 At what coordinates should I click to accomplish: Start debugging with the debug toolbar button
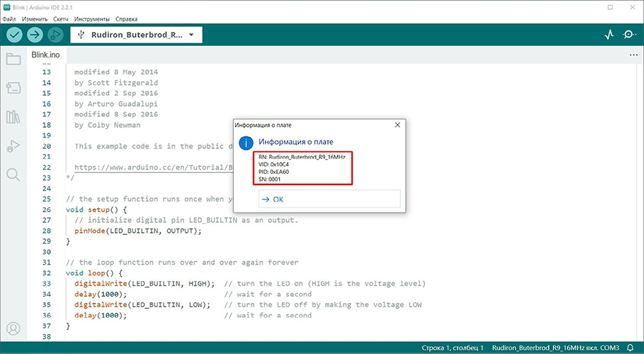(55, 35)
